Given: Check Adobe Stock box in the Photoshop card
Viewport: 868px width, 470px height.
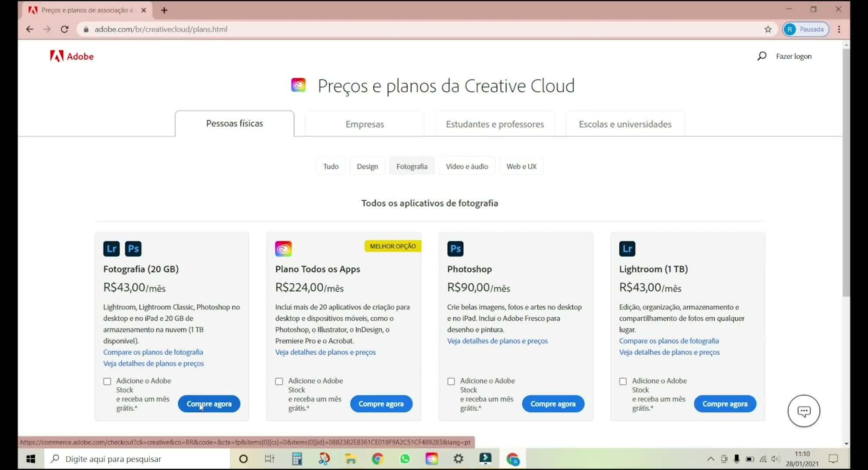Looking at the screenshot, I should (451, 381).
